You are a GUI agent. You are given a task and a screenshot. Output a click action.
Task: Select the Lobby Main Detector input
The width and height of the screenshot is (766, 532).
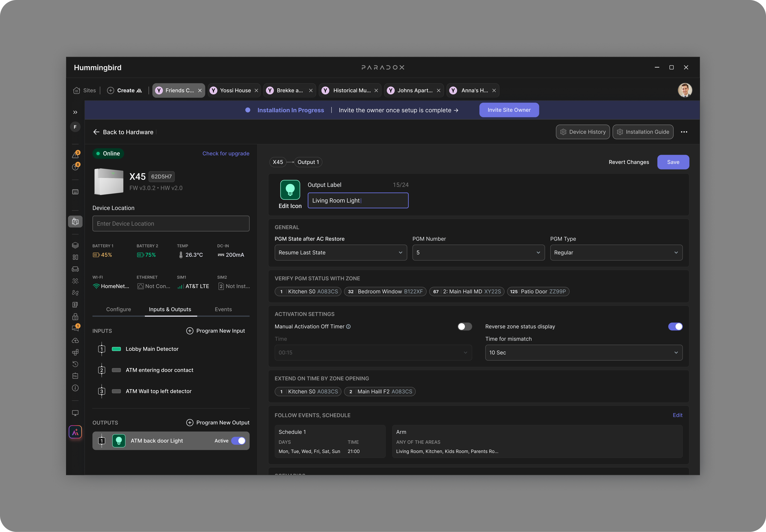click(x=171, y=349)
